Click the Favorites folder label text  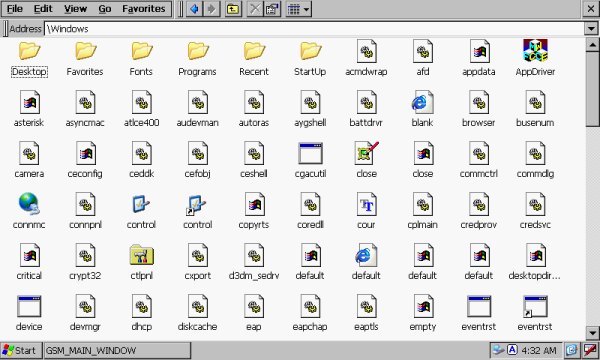pyautogui.click(x=85, y=72)
